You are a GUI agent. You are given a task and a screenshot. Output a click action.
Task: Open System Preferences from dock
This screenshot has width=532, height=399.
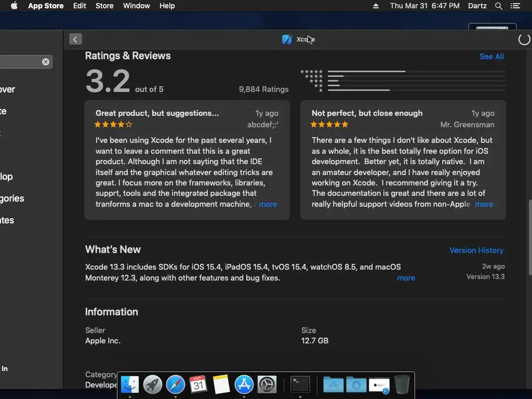coord(267,384)
